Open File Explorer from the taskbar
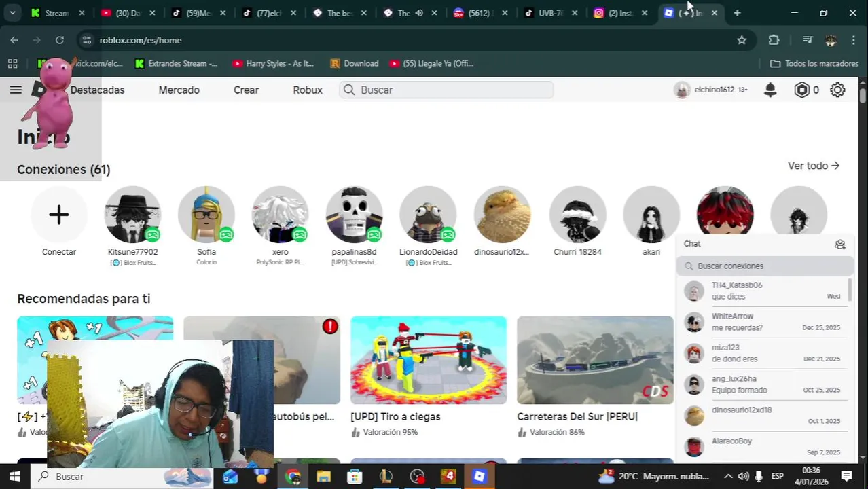 [323, 477]
